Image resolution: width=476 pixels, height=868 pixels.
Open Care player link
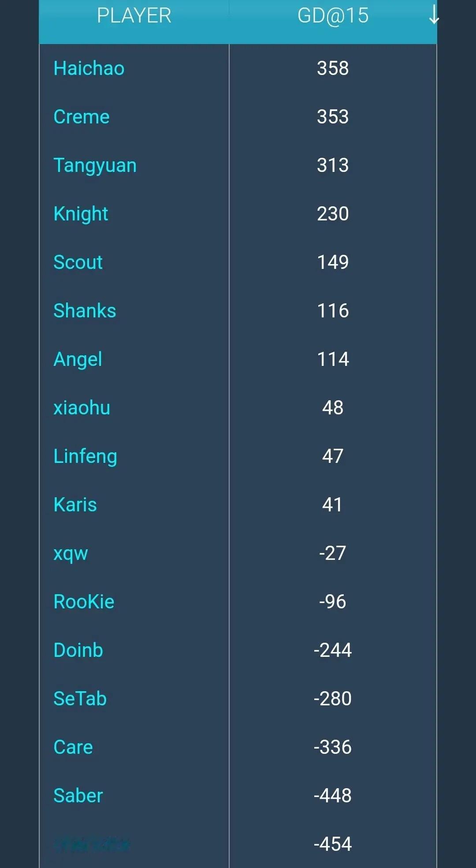coord(73,747)
